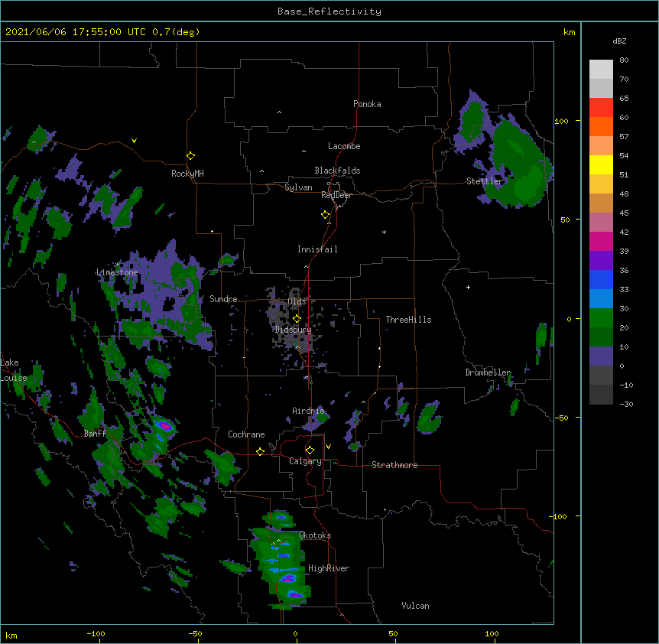Click the yellow diamond marker above Calgary label

[310, 450]
